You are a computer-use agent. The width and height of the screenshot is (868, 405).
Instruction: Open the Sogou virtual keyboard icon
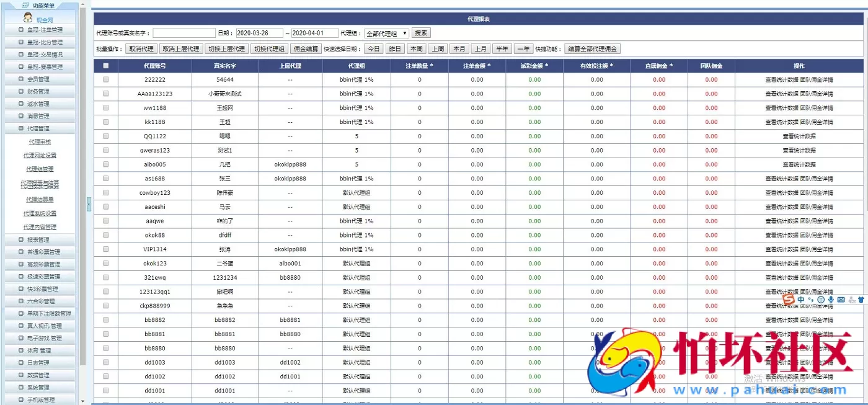[x=841, y=300]
